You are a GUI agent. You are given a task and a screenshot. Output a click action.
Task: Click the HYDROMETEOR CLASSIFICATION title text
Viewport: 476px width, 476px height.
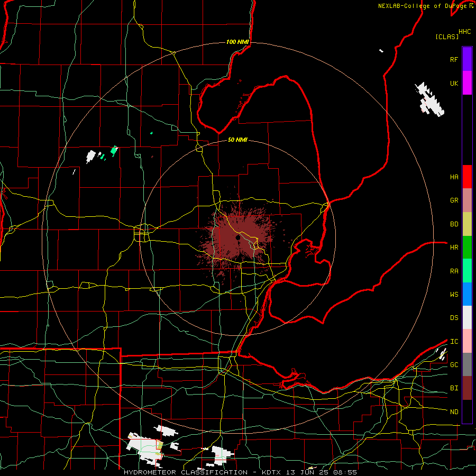(186, 472)
